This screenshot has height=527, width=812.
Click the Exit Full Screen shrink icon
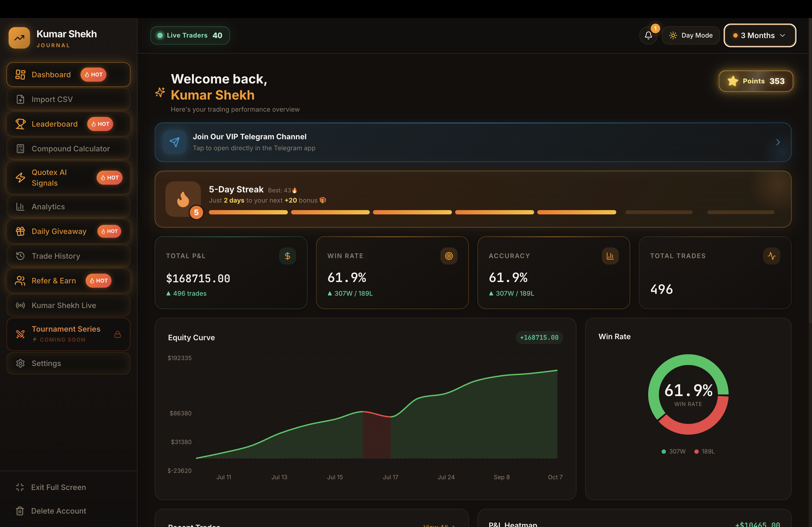coord(20,487)
